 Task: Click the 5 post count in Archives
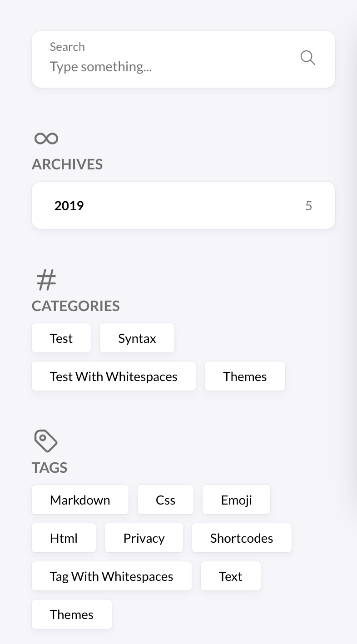pos(309,206)
